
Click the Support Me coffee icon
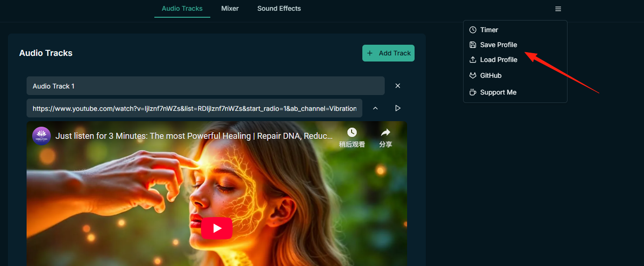point(473,92)
